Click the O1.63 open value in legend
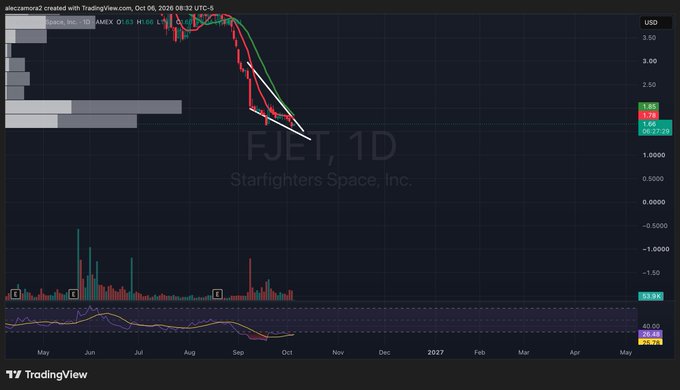The image size is (680, 390). pyautogui.click(x=125, y=22)
